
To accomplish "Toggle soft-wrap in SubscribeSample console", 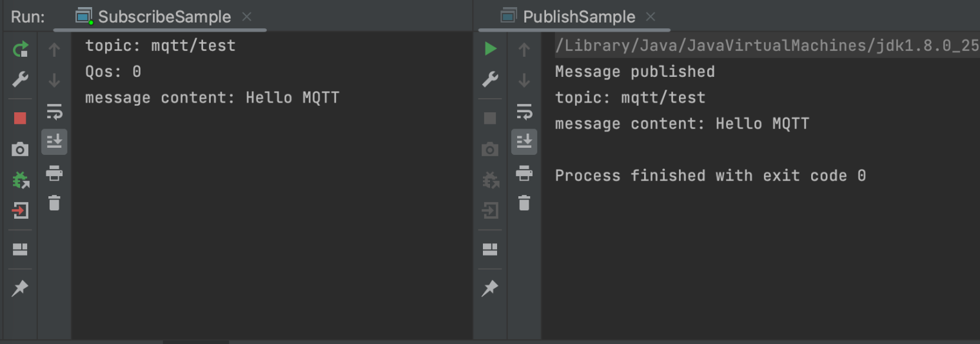I will [54, 112].
